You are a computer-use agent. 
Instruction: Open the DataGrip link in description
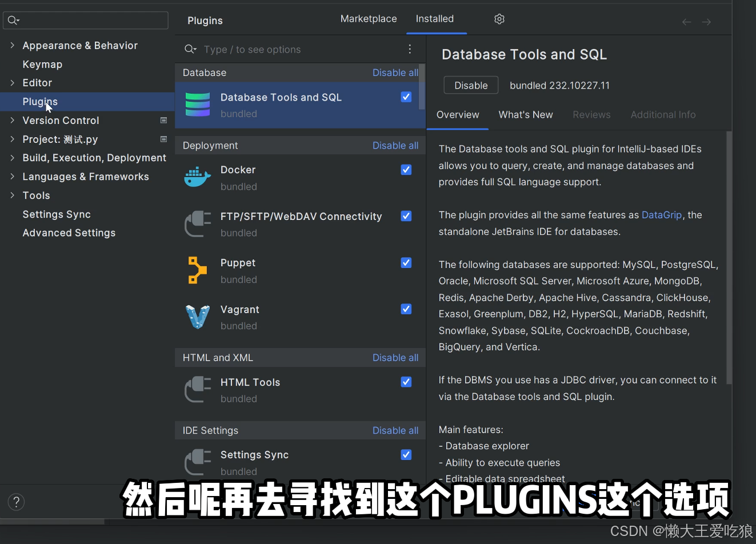(662, 215)
